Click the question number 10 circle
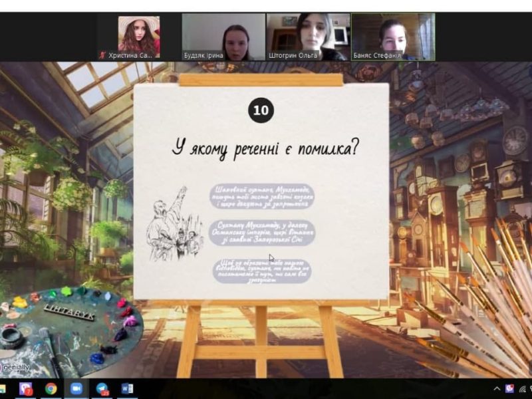The width and height of the screenshot is (532, 399). [x=261, y=110]
